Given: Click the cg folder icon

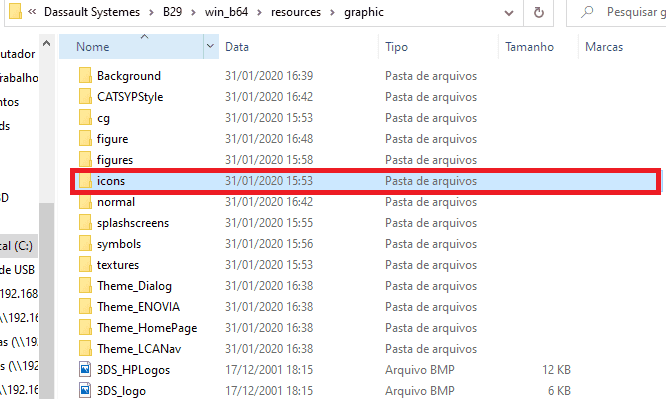Looking at the screenshot, I should point(85,117).
